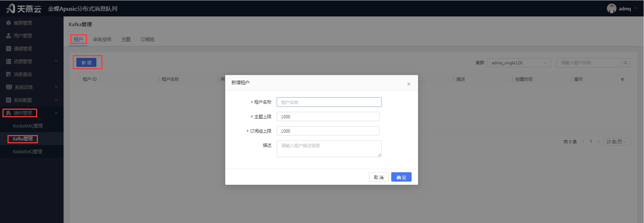Image resolution: width=644 pixels, height=223 pixels.
Task: Click the 资源管理 server icon
Action: tap(9, 61)
